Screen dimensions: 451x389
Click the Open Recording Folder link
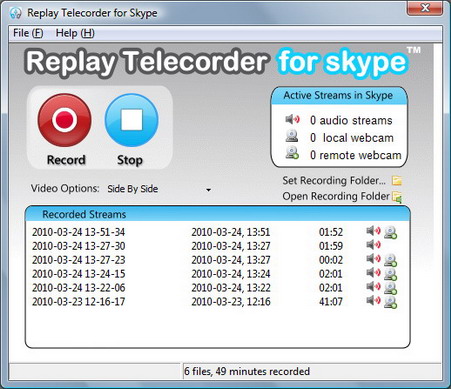(x=336, y=196)
